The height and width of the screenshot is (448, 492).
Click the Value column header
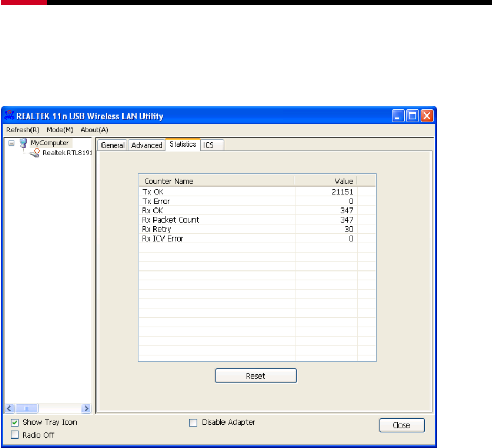pos(326,181)
